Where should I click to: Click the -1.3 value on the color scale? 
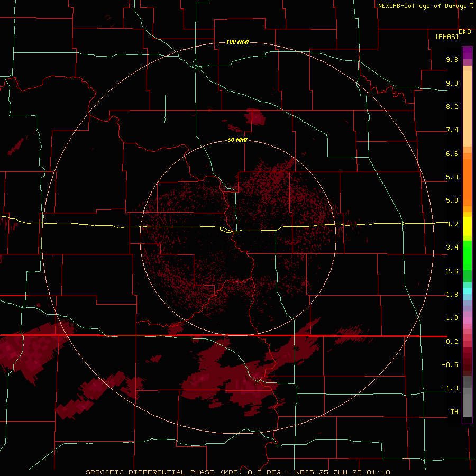pos(450,388)
